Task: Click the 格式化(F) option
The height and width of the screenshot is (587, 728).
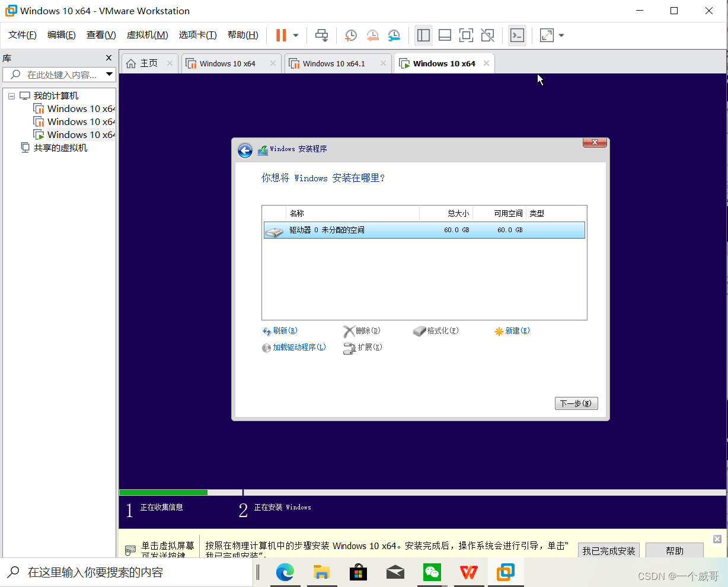Action: [436, 331]
